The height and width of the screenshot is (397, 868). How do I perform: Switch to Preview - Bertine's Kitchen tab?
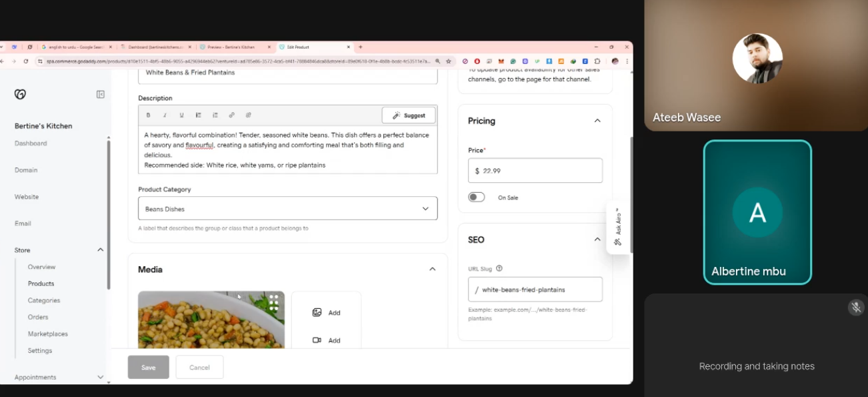click(x=235, y=47)
